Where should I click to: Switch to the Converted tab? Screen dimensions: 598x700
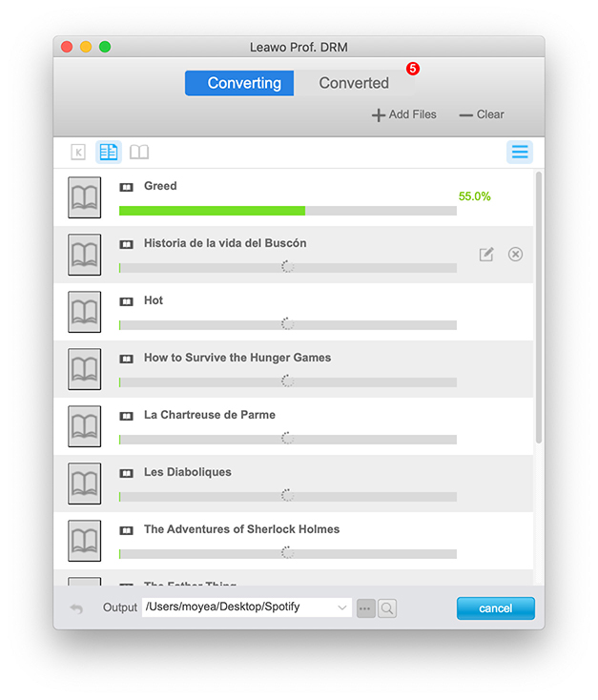pyautogui.click(x=354, y=83)
